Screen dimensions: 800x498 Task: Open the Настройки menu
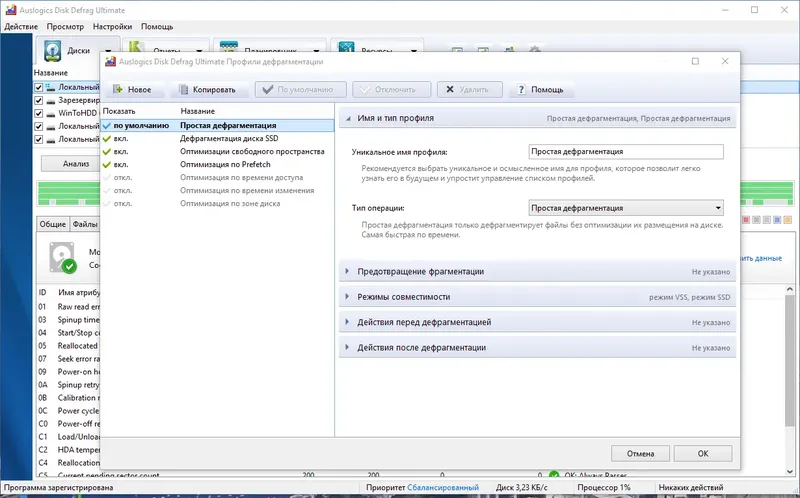[112, 27]
